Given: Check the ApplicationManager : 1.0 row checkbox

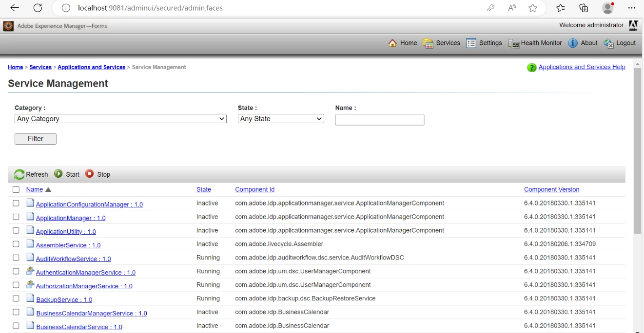Looking at the screenshot, I should [x=16, y=217].
